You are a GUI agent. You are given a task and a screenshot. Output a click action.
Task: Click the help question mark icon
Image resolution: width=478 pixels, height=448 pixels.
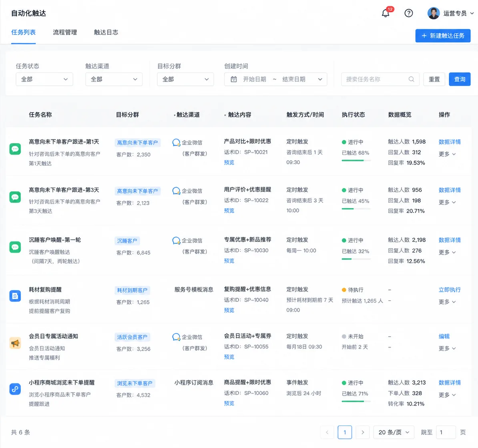[x=408, y=13]
